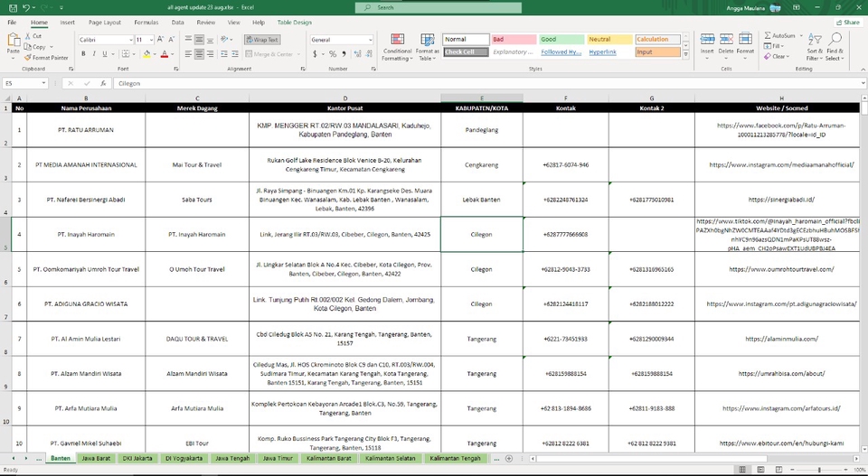Toggle Wrap Text button
Image resolution: width=868 pixels, height=476 pixels.
coord(262,40)
